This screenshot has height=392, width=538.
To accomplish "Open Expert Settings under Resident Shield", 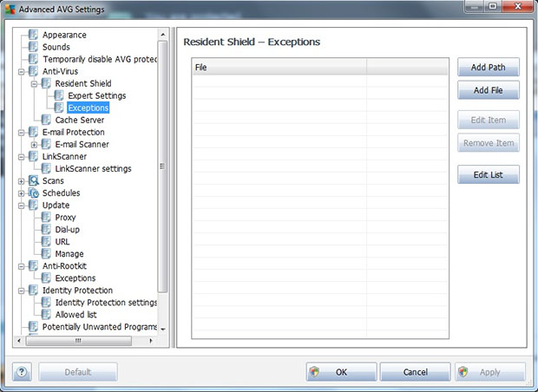I will point(97,95).
